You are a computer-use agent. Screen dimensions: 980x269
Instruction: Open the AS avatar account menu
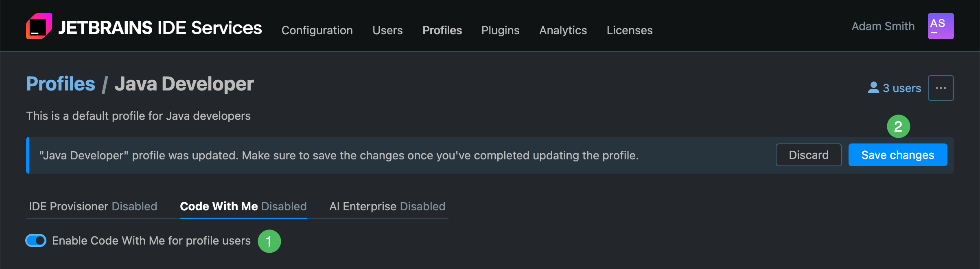941,26
